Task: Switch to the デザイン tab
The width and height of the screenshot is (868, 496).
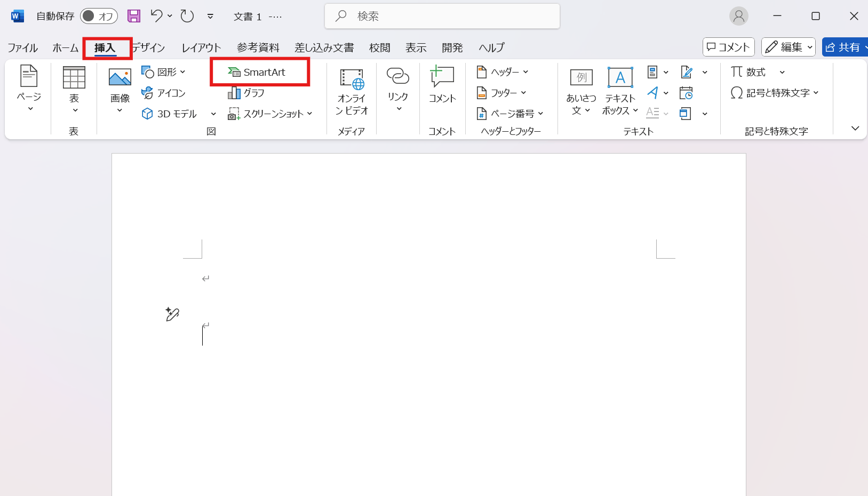Action: pyautogui.click(x=149, y=47)
